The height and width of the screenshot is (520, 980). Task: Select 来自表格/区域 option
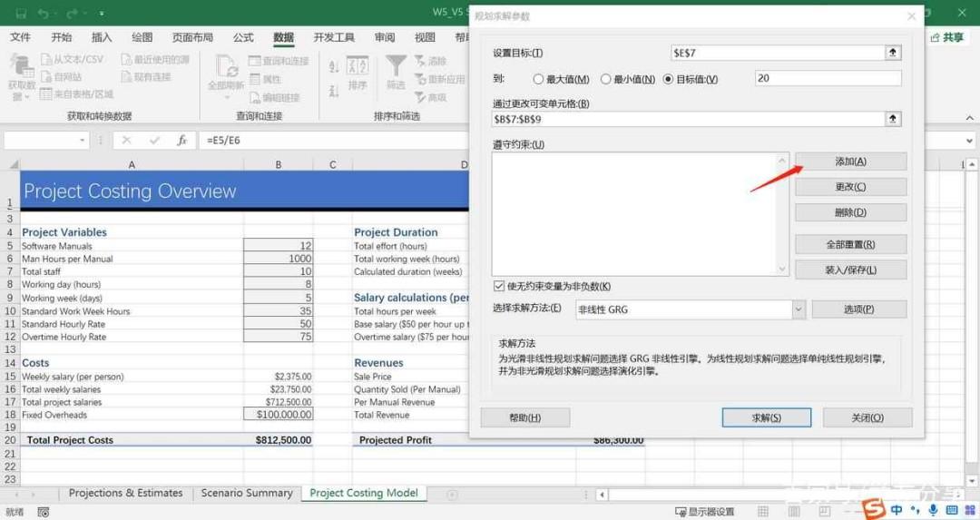[x=76, y=94]
